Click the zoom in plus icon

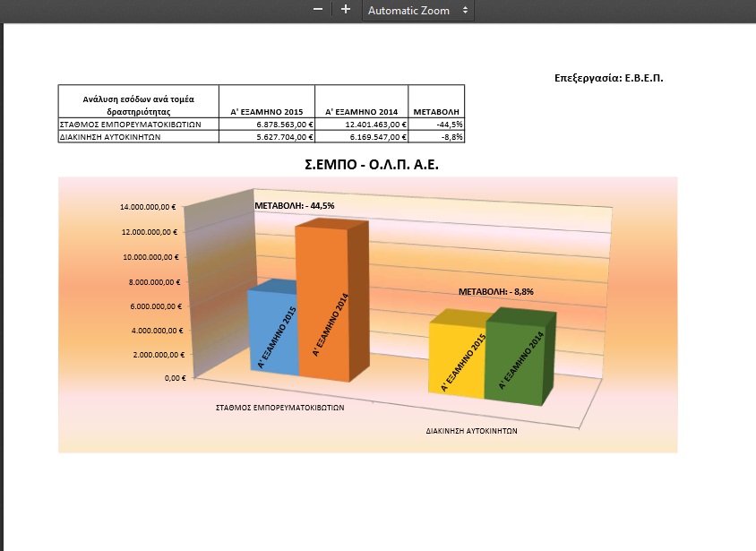click(x=346, y=10)
